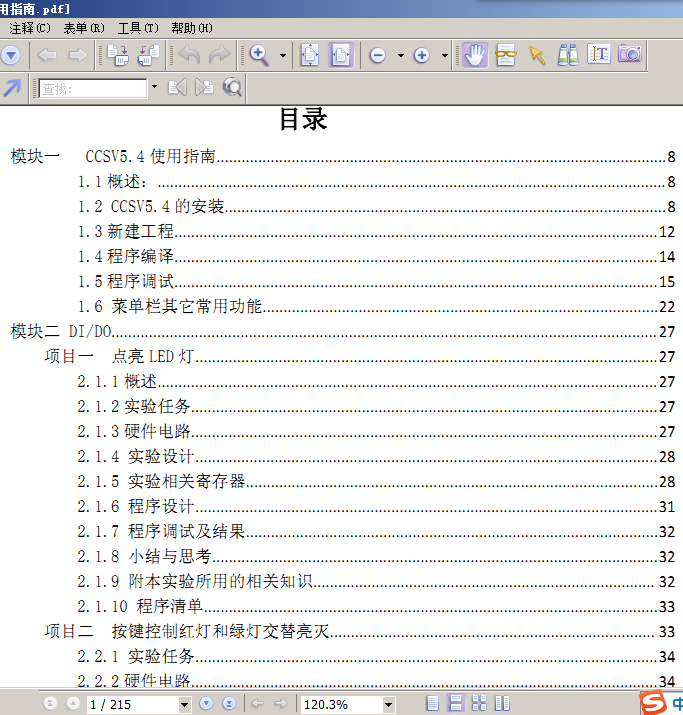Click the find previous icon
This screenshot has width=683, height=715.
(177, 87)
